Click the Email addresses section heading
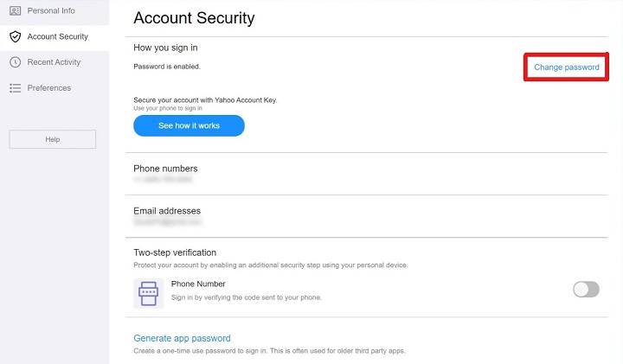Image resolution: width=623 pixels, height=364 pixels. [167, 211]
